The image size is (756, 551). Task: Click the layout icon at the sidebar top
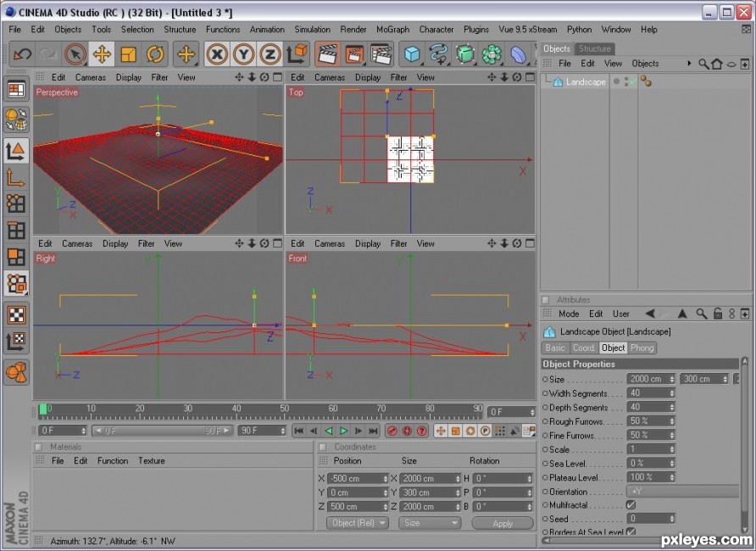click(16, 90)
